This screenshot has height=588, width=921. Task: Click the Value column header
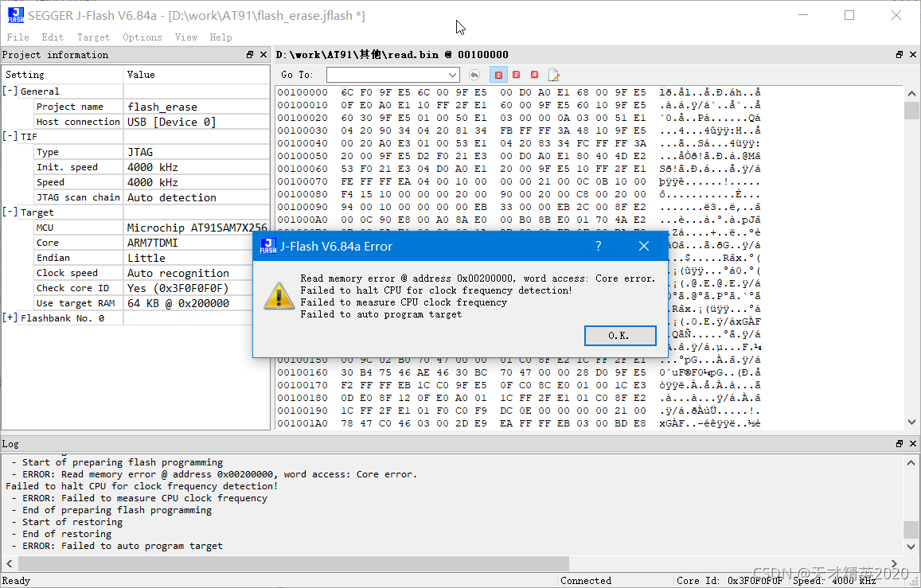196,75
